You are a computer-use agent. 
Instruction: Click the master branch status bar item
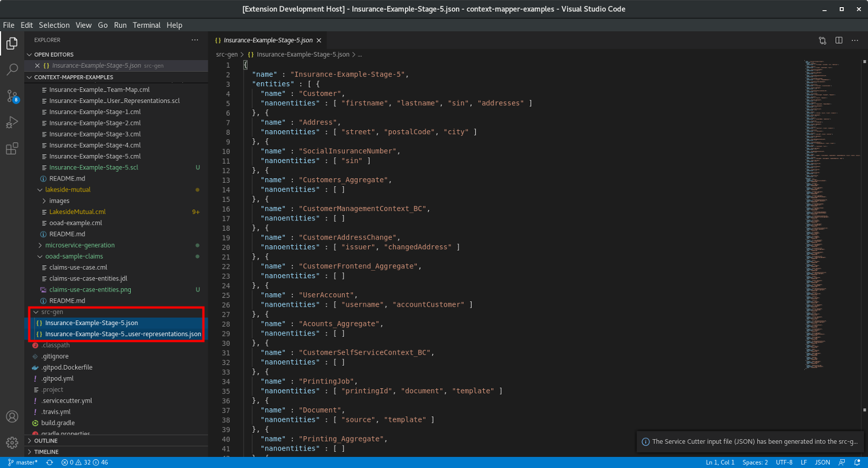23,463
